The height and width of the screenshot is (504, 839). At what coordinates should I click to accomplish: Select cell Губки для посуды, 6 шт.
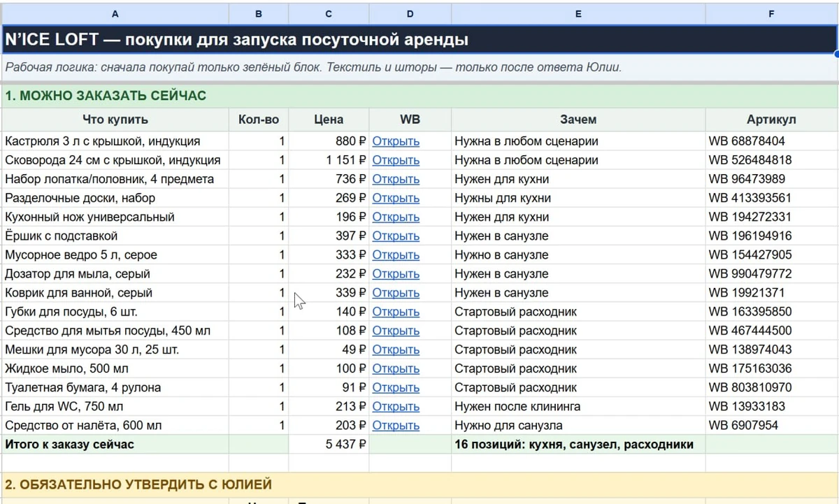tap(115, 312)
